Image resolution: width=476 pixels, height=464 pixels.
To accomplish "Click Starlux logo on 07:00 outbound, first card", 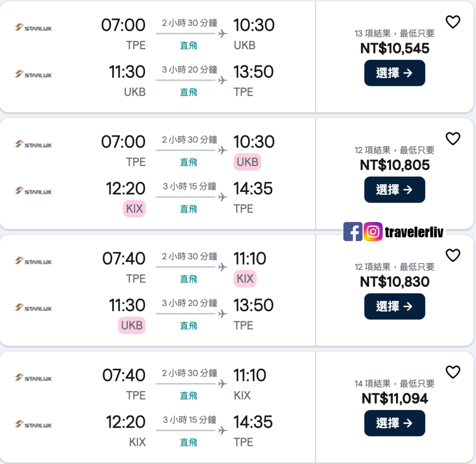I will click(x=33, y=28).
